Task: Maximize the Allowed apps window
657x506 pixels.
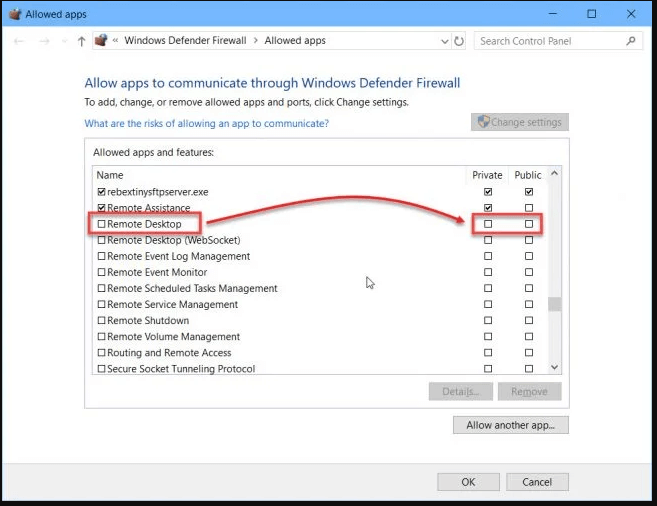Action: click(592, 14)
